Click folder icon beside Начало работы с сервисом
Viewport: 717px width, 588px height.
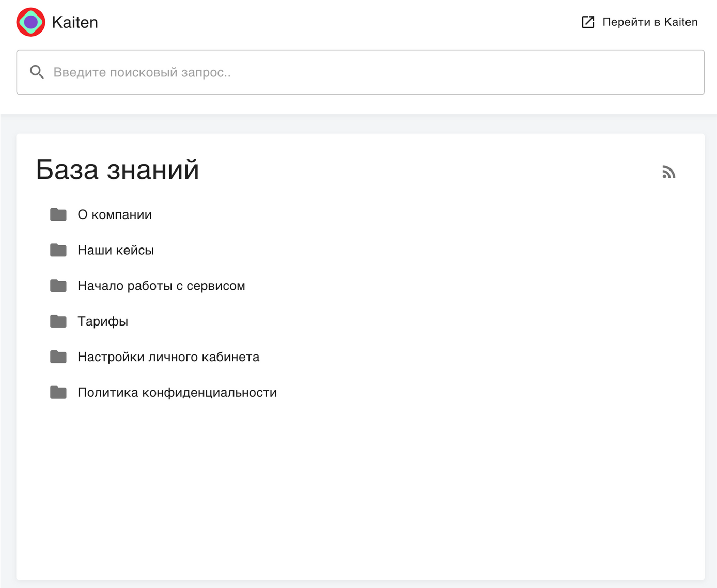tap(58, 286)
